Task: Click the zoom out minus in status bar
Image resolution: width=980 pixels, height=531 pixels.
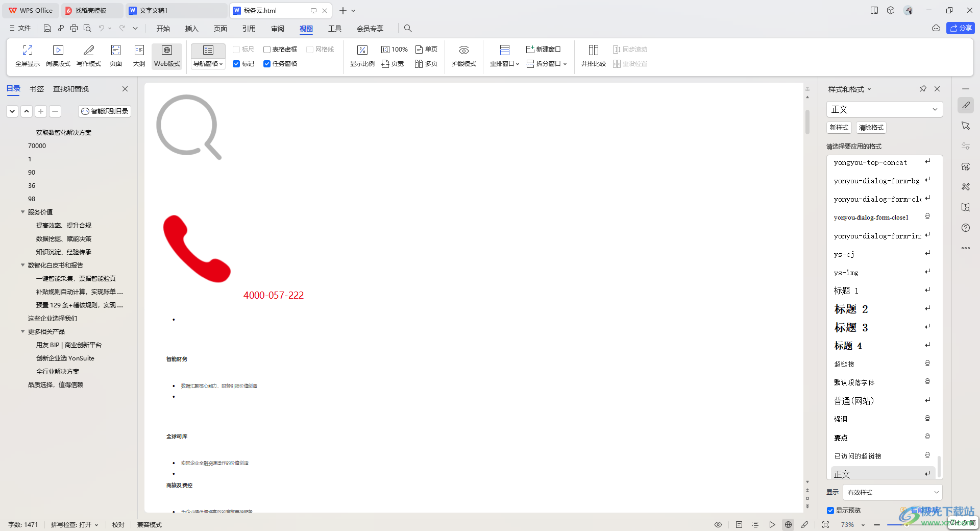Action: [x=877, y=525]
